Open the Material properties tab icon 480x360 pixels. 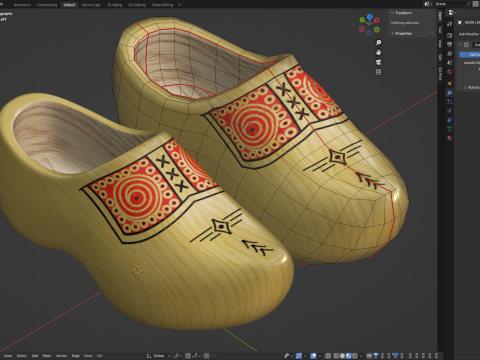click(450, 138)
